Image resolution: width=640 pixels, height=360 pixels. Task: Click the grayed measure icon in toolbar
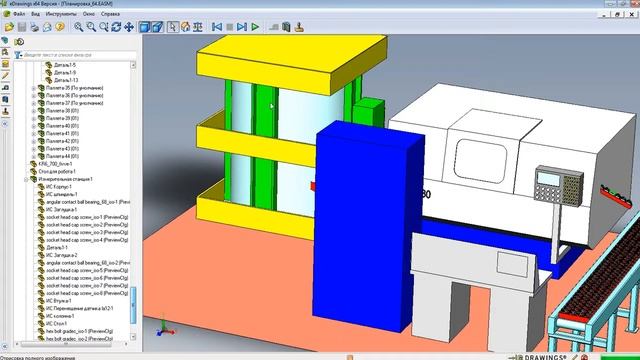274,27
